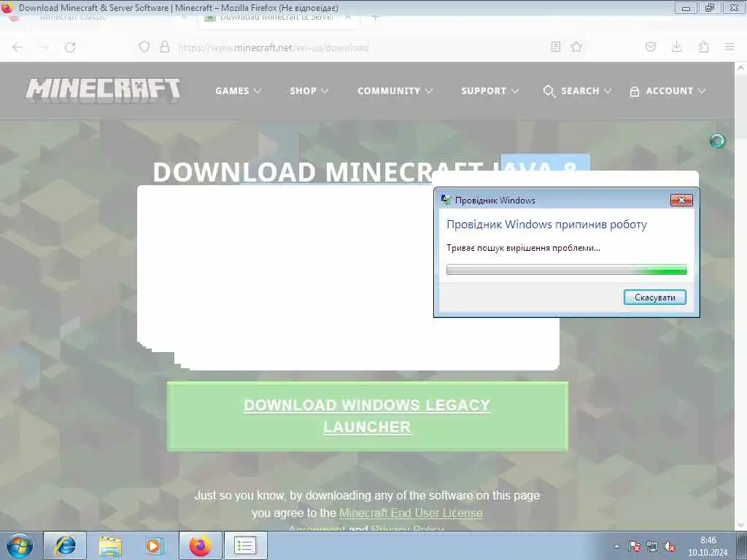Restore down the Firefox window

(x=709, y=7)
